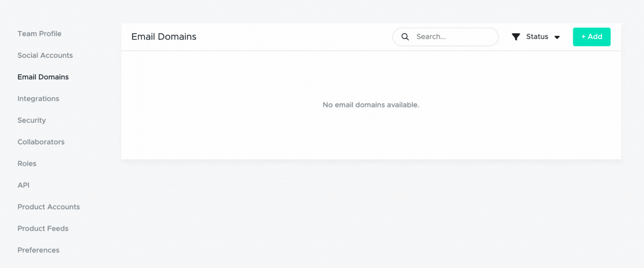Expand the Status dropdown arrow
644x268 pixels.
[557, 37]
